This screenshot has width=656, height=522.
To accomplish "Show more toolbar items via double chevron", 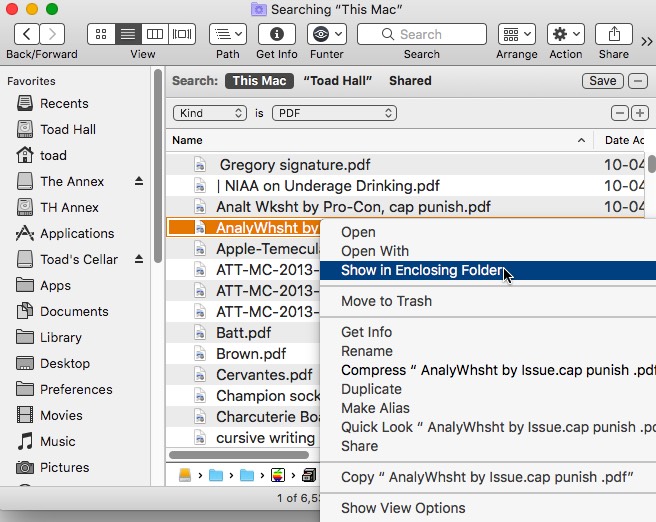I will tap(647, 41).
